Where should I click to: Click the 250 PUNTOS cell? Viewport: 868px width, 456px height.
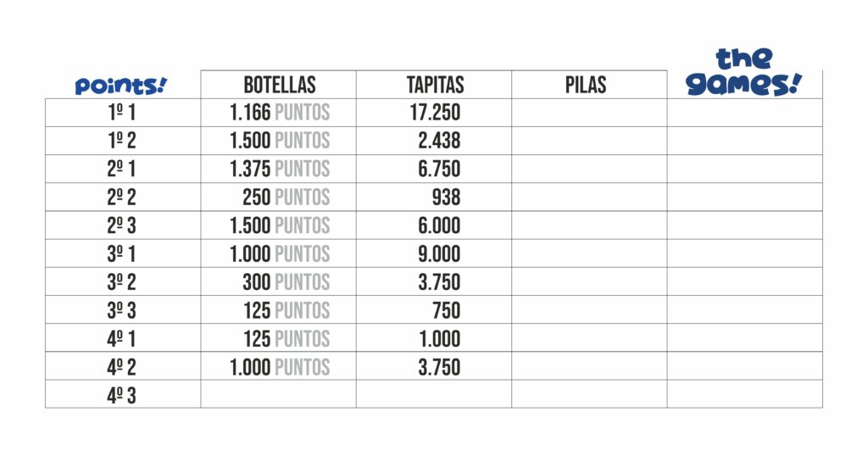(x=287, y=197)
